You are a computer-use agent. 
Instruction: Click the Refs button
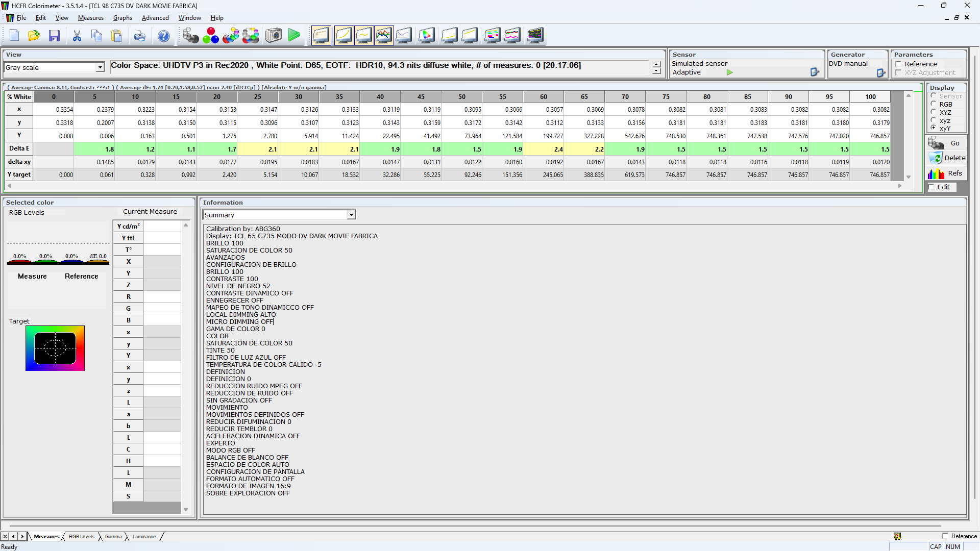[x=946, y=173]
